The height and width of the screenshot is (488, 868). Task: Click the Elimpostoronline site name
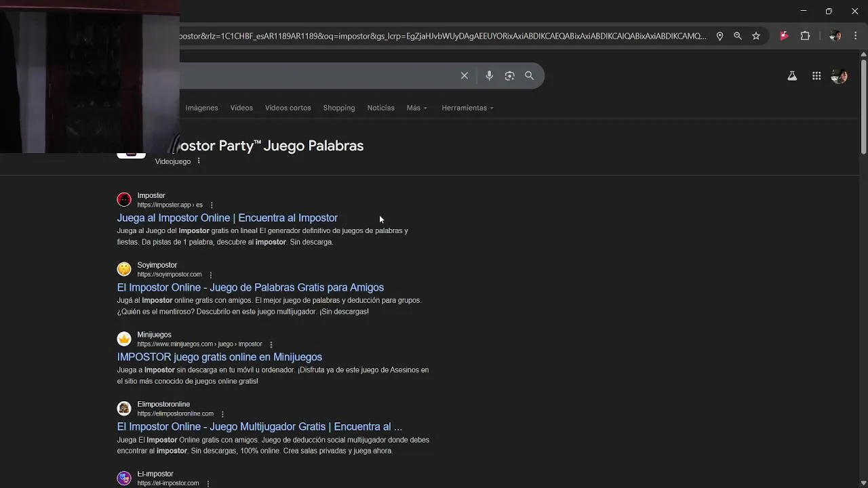(x=163, y=405)
